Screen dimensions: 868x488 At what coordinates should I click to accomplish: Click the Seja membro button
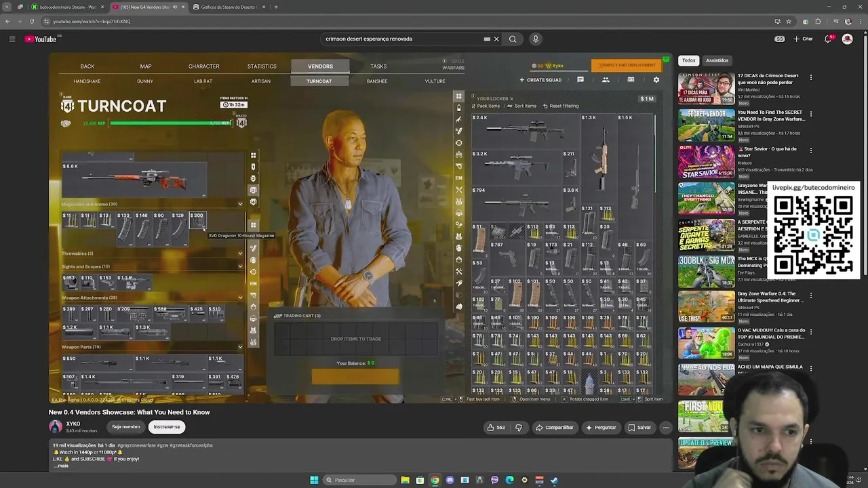pos(126,427)
